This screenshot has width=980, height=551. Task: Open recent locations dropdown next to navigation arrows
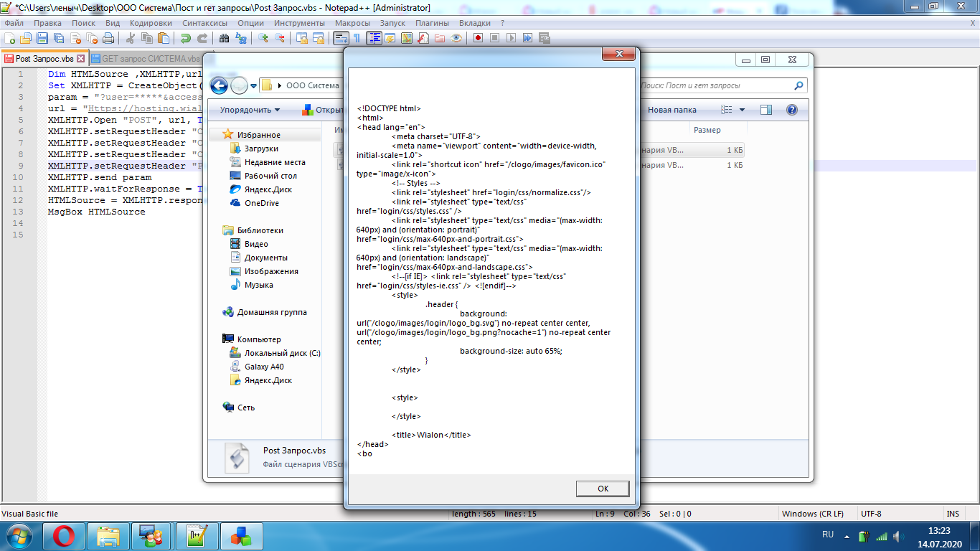pyautogui.click(x=253, y=86)
